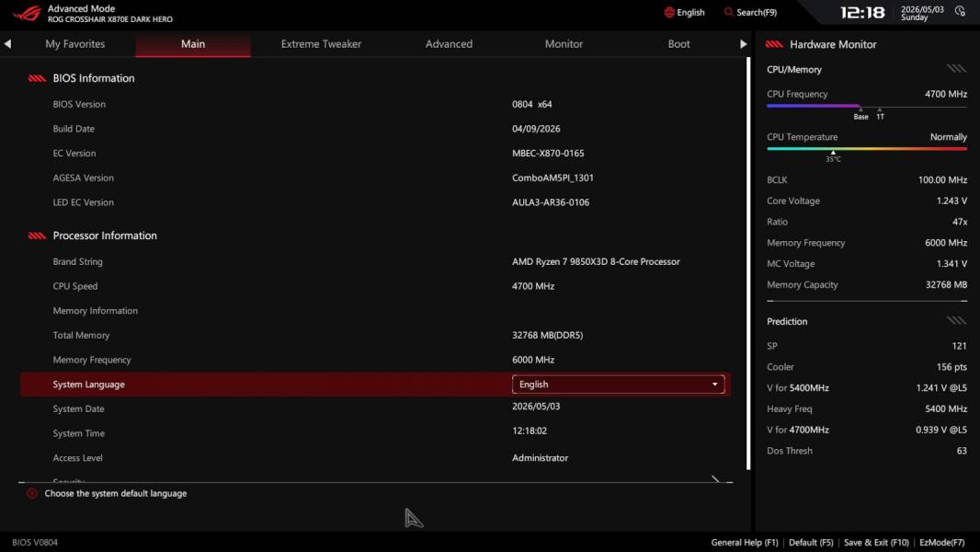Click the main panel vertical scrollbar

748,263
